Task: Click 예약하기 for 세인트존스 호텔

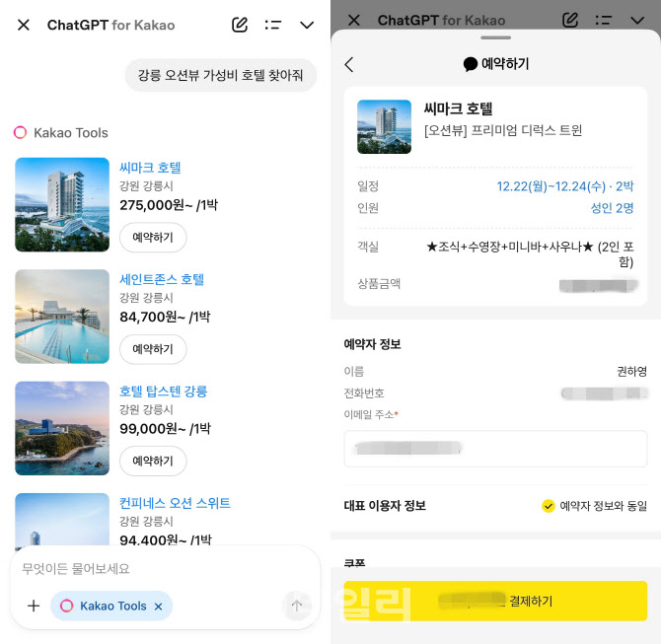Action: (153, 349)
